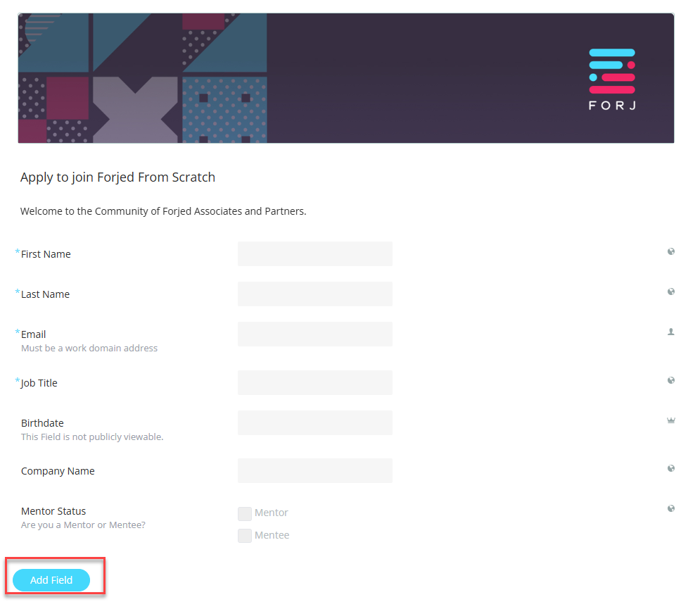Click the globe icon next to Job Title
Viewport: 700px width, 602px height.
(x=670, y=380)
